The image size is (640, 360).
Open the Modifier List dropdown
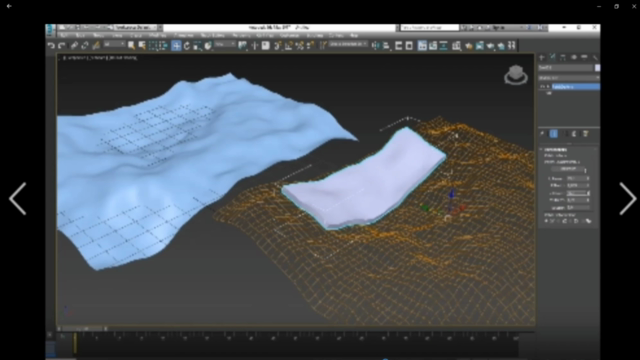point(569,78)
